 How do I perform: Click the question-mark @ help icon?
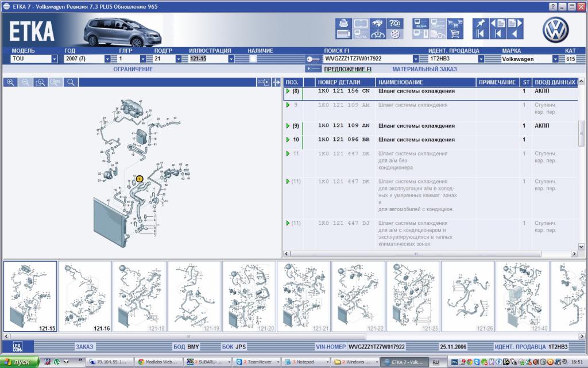point(395,23)
